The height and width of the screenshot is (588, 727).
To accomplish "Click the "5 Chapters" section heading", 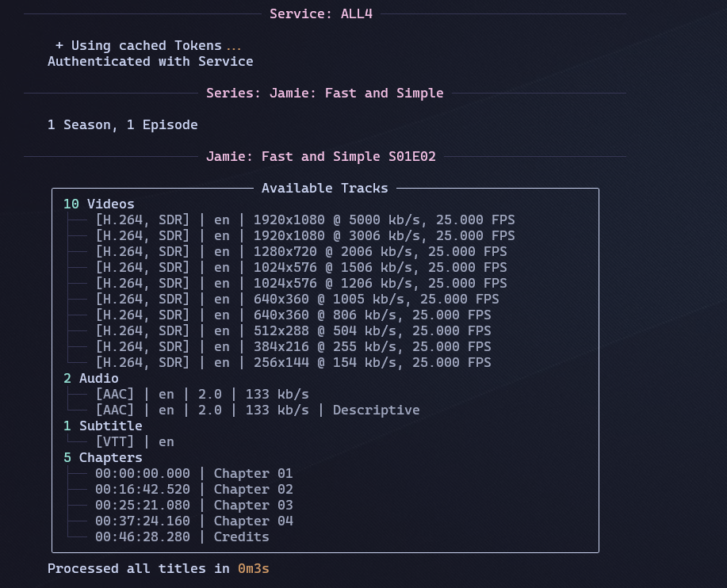I will point(103,457).
